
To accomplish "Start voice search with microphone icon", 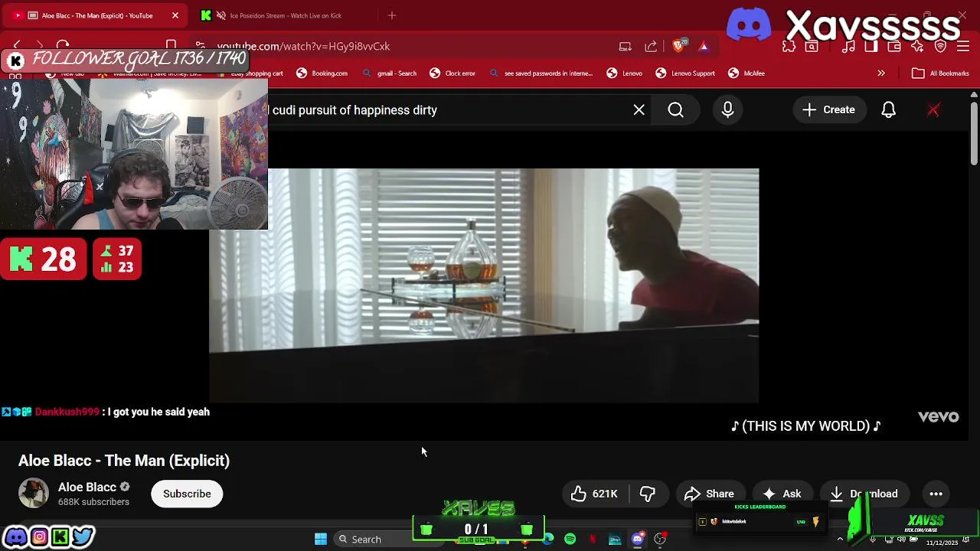I will (728, 110).
